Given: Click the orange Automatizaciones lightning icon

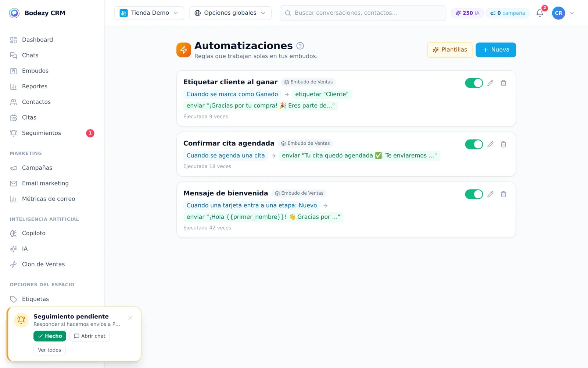Looking at the screenshot, I should pyautogui.click(x=184, y=50).
